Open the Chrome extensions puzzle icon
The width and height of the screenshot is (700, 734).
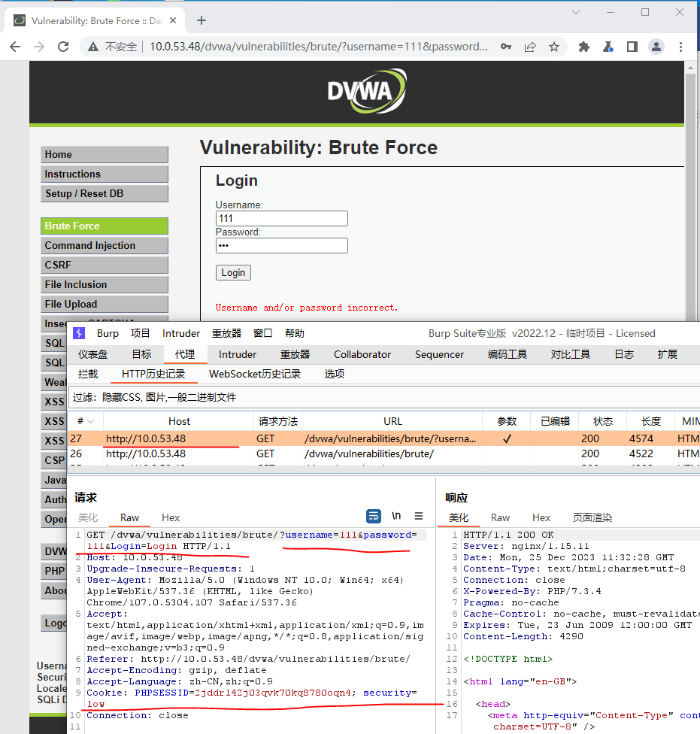pos(584,47)
